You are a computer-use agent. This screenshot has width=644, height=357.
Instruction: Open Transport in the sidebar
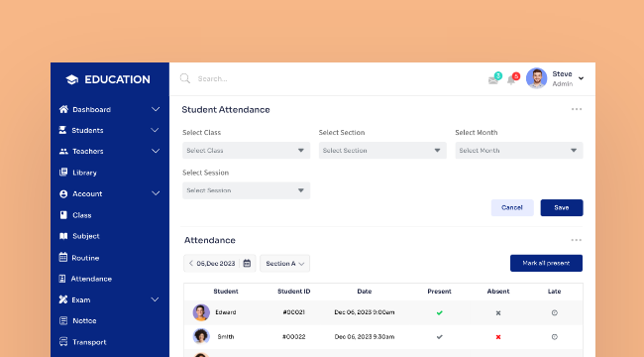(x=89, y=342)
